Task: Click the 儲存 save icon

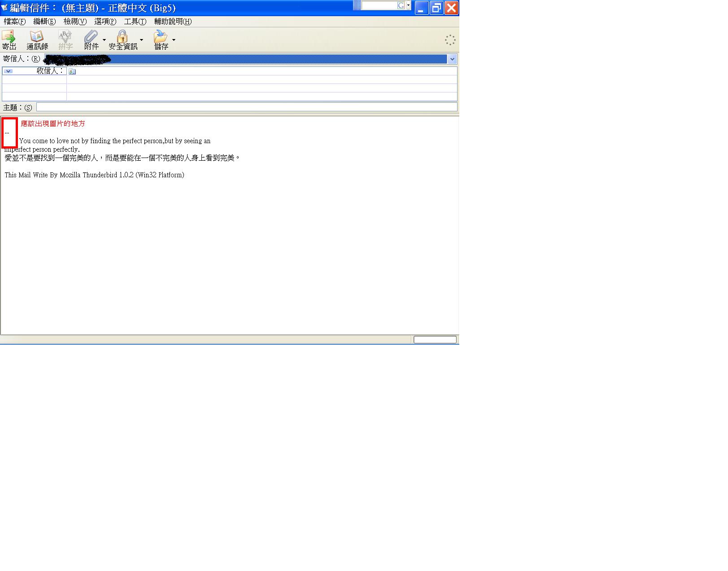Action: [160, 36]
